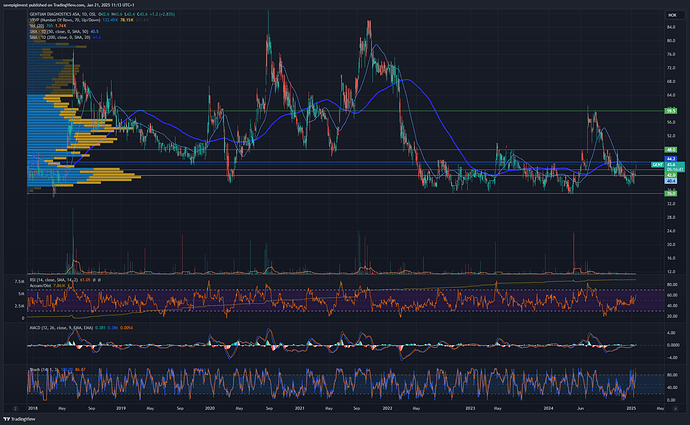Select the SMA 200 indicator legend

point(60,37)
